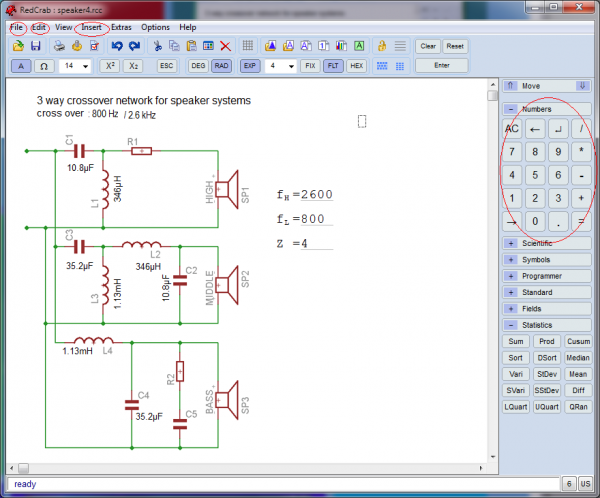Open the font size 14 dropdown
Image resolution: width=600 pixels, height=498 pixels.
[76, 66]
